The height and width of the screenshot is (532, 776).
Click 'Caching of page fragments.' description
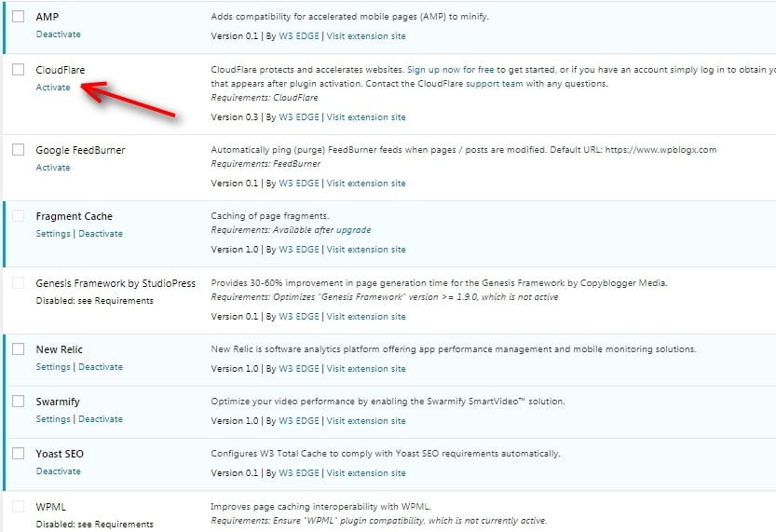270,216
